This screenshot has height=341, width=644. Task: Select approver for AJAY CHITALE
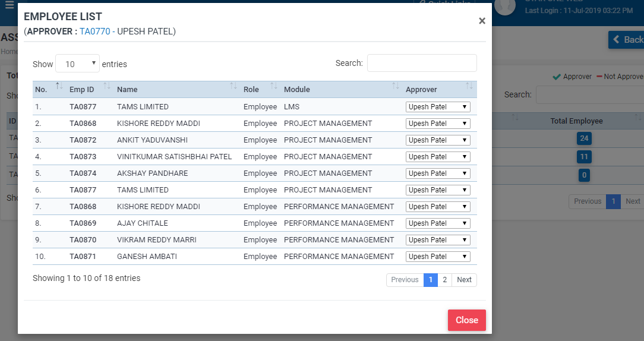438,223
